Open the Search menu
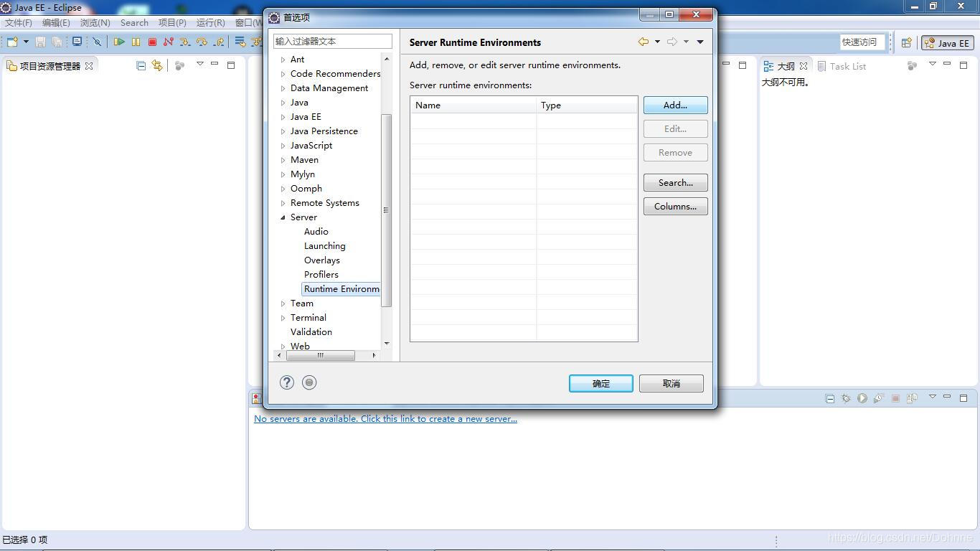 tap(134, 23)
